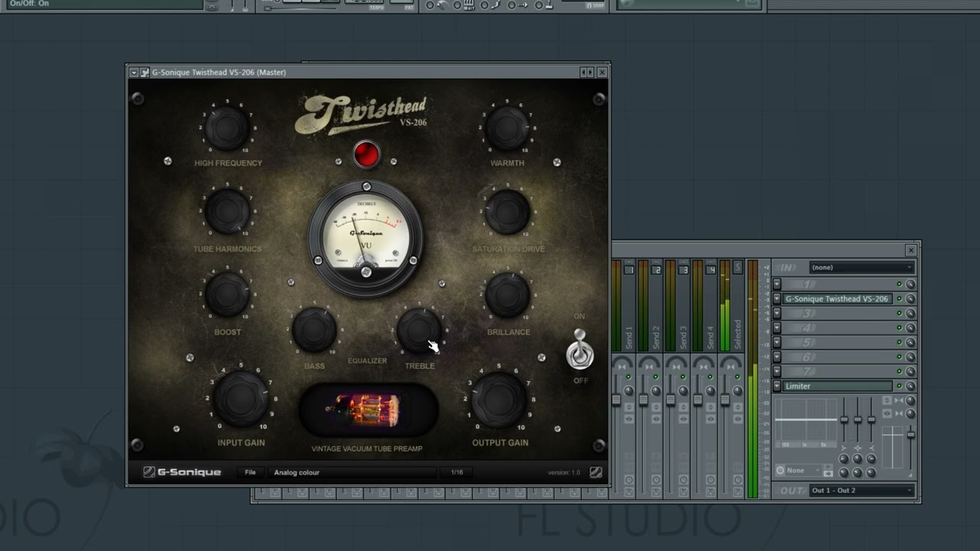This screenshot has height=551, width=980.
Task: Flip the ON/OFF toggle switch
Action: coord(580,350)
